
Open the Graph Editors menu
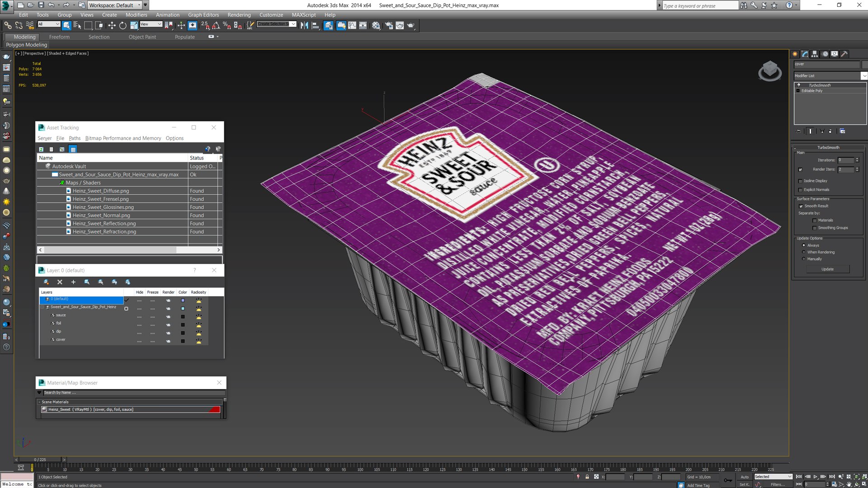tap(203, 15)
